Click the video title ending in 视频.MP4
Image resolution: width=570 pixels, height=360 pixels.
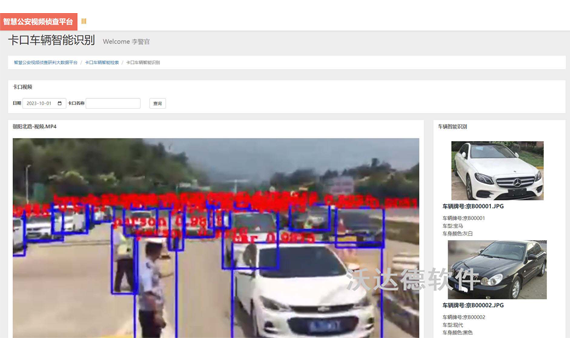tap(35, 127)
